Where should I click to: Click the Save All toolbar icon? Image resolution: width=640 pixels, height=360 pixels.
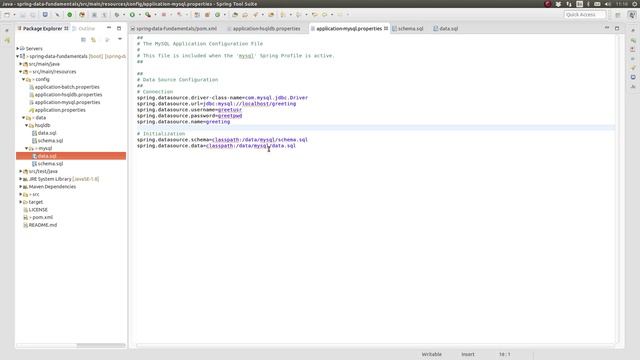(x=33, y=15)
